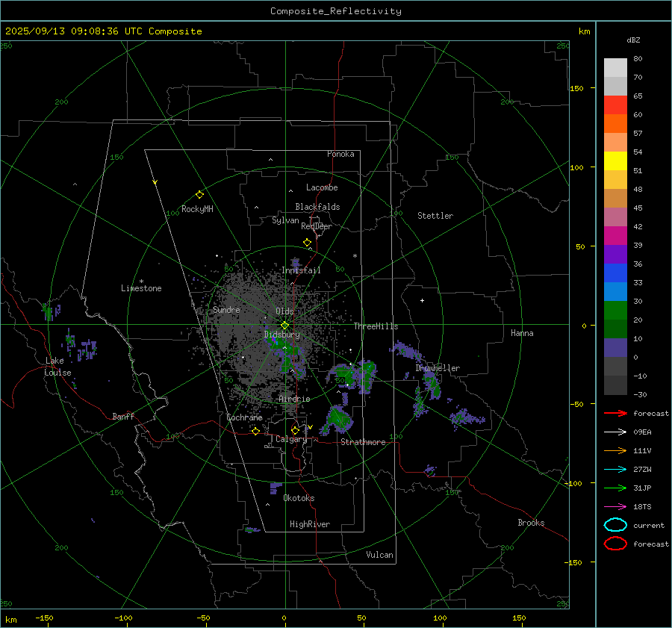The height and width of the screenshot is (628, 672).
Task: Click -150 on the bottom km axis
Action: [x=44, y=618]
